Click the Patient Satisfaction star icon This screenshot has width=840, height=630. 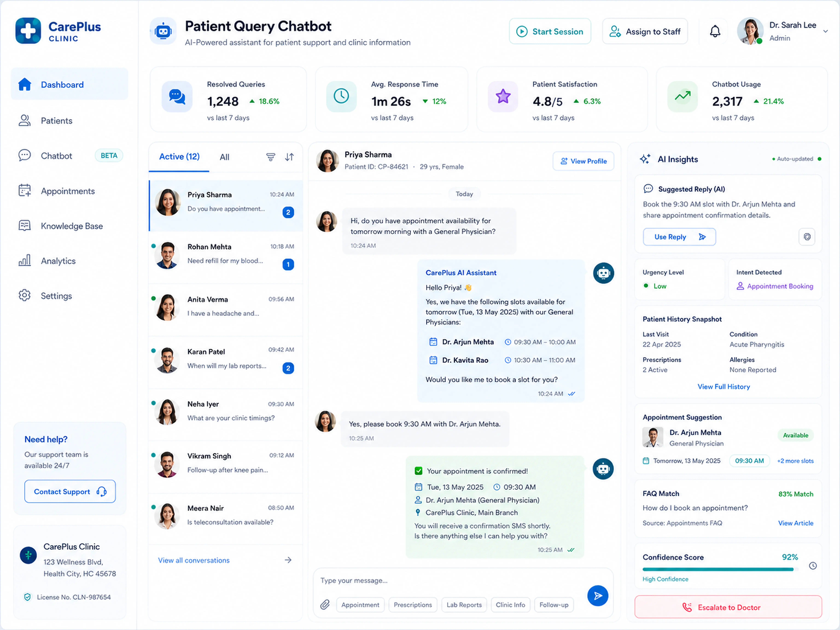[503, 97]
